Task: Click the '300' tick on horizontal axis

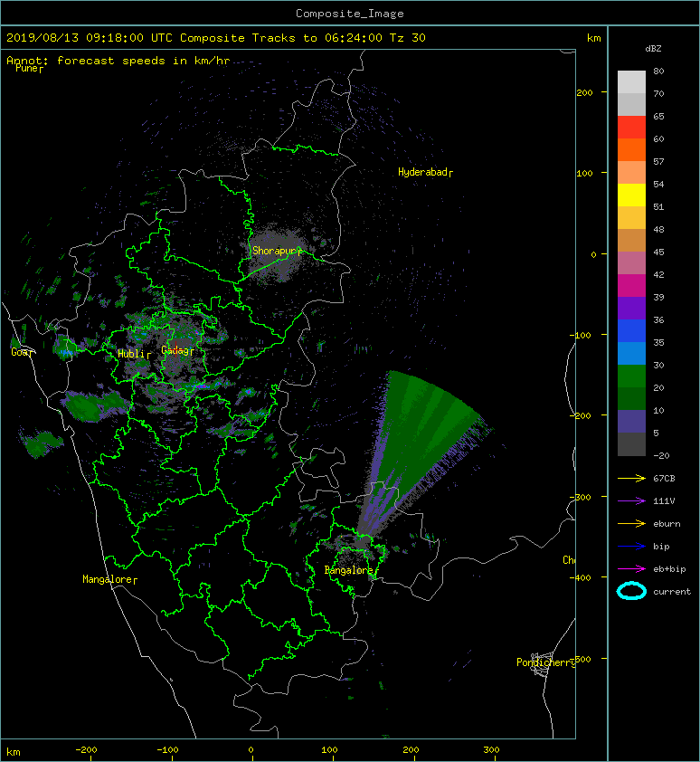Action: coord(491,750)
